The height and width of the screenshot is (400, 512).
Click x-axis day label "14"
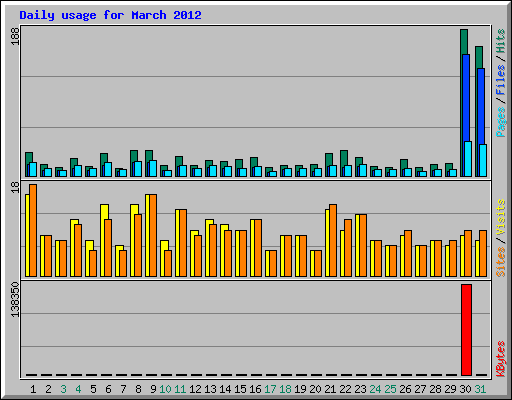(x=225, y=389)
